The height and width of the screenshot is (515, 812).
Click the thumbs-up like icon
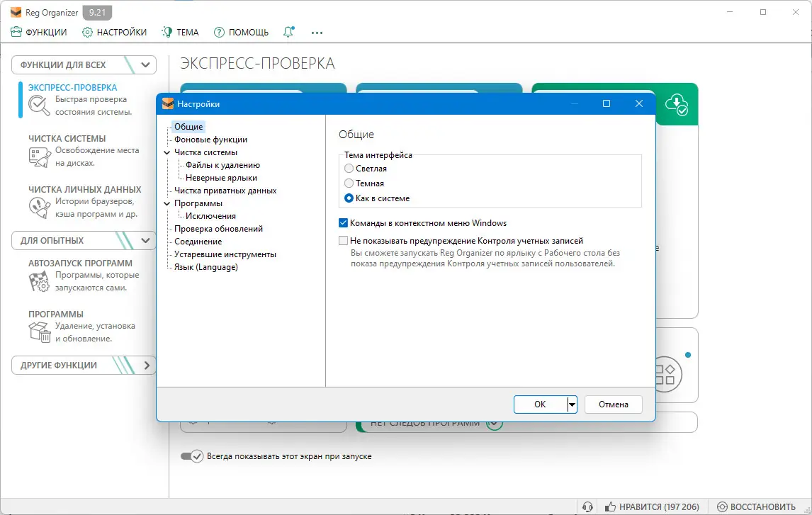(611, 506)
